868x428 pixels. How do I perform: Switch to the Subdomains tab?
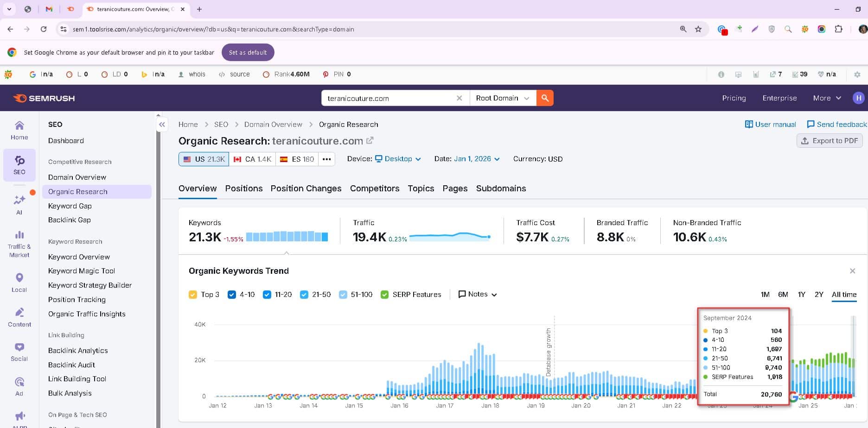click(x=501, y=189)
